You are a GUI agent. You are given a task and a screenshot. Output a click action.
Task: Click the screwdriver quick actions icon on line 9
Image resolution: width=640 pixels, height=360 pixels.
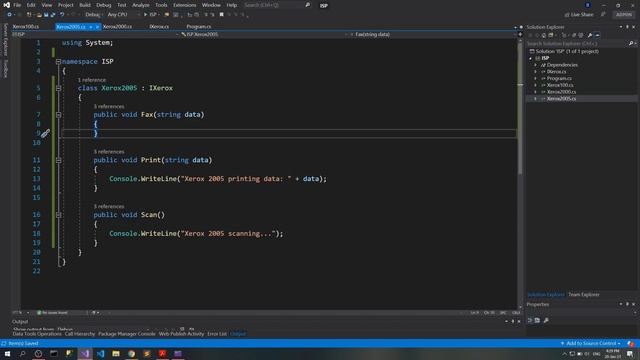pos(45,133)
